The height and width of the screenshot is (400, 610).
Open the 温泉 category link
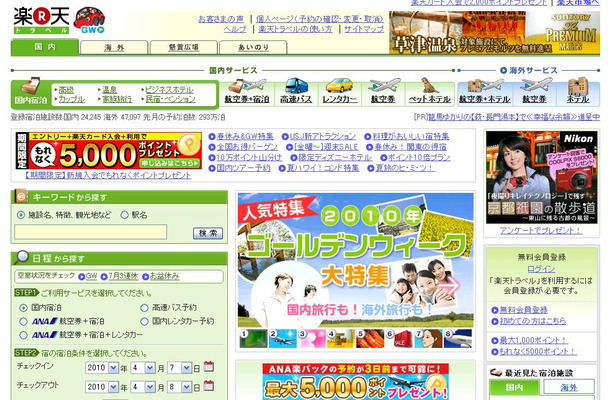pyautogui.click(x=109, y=89)
